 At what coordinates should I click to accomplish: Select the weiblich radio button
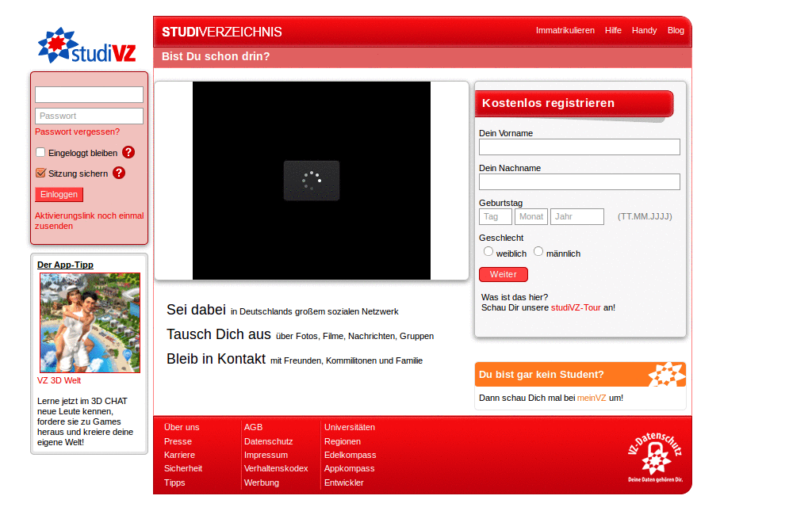pyautogui.click(x=488, y=251)
